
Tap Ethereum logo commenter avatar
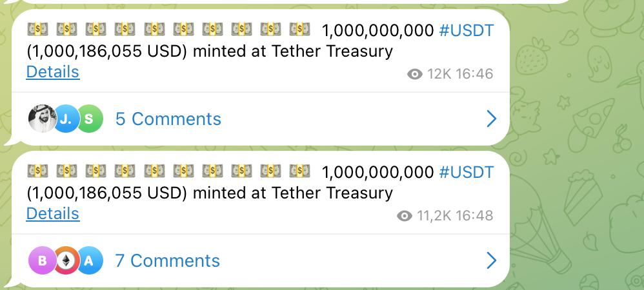coord(66,260)
